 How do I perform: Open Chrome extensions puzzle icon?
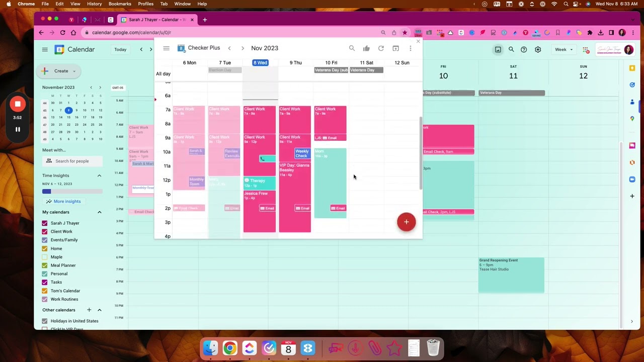pyautogui.click(x=590, y=33)
